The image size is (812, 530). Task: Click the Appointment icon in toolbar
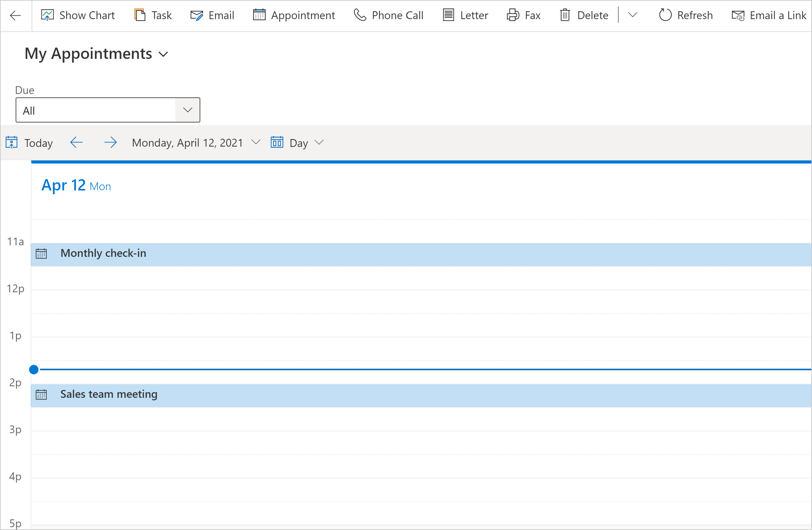(x=259, y=15)
